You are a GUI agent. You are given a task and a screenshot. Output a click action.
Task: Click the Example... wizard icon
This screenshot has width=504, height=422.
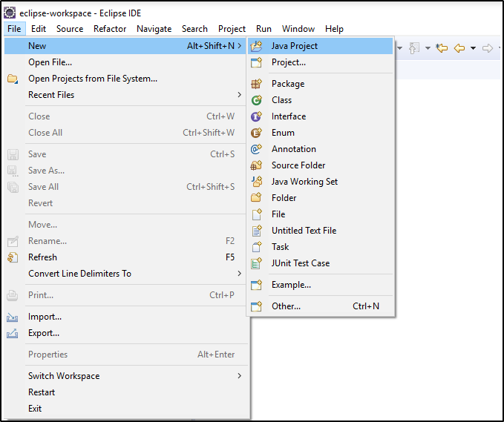[256, 285]
